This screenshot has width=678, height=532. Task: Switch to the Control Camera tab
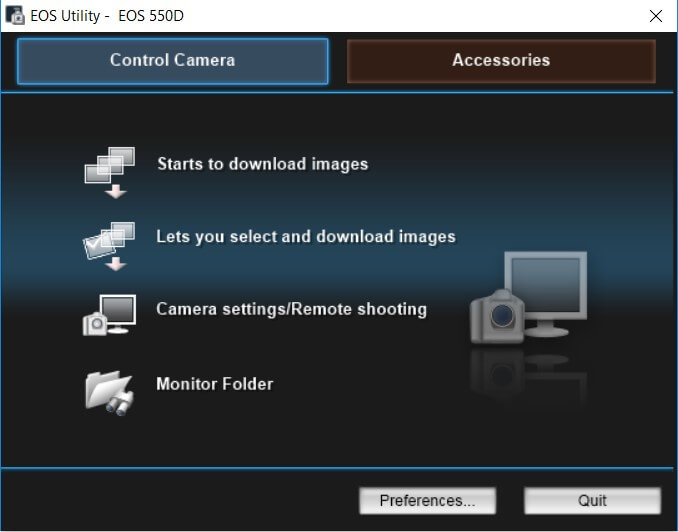pyautogui.click(x=173, y=61)
